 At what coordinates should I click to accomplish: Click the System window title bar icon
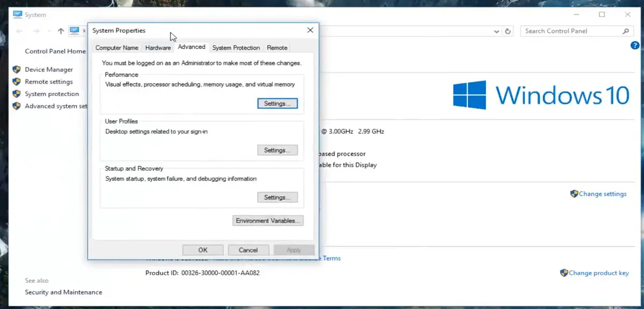(18, 14)
